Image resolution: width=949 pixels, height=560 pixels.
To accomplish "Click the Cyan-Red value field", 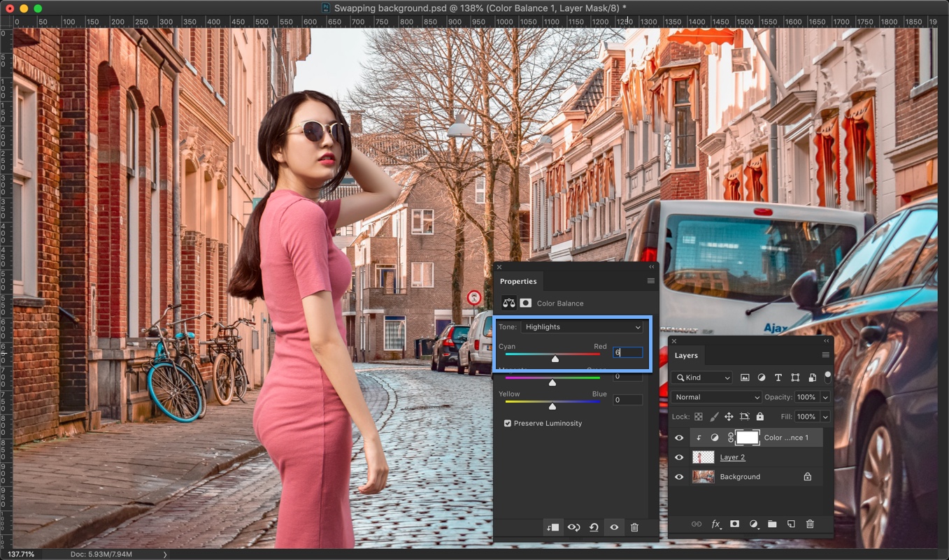I will 628,352.
